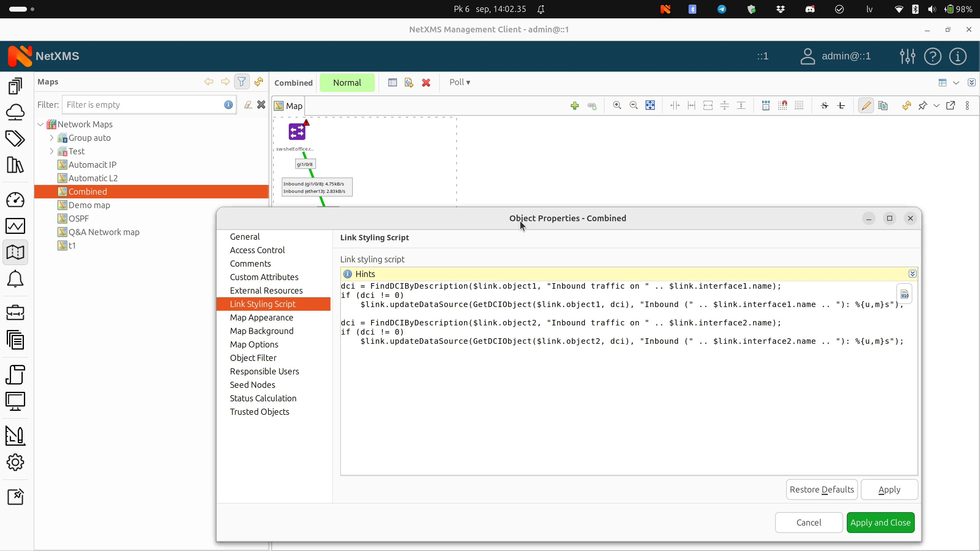Copy the map content using the copy icon

[883, 105]
